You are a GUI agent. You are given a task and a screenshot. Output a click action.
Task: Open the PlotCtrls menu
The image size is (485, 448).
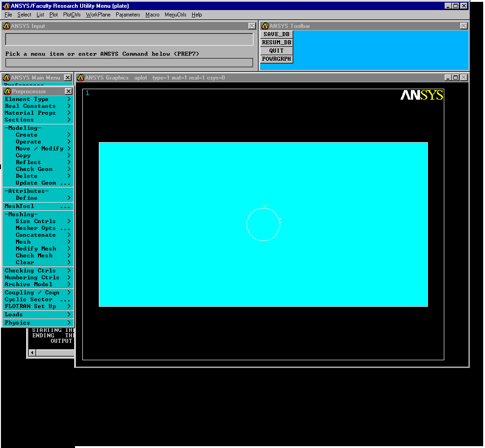(x=72, y=15)
